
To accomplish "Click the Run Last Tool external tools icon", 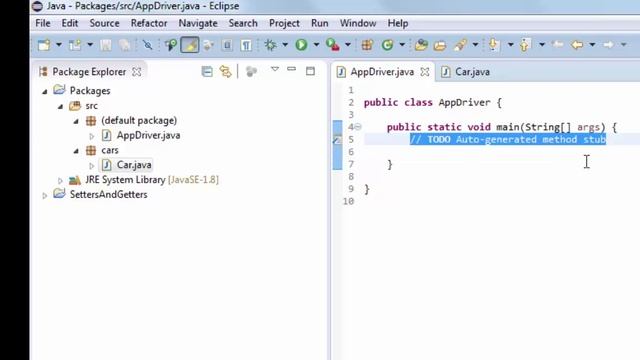I will 333,44.
